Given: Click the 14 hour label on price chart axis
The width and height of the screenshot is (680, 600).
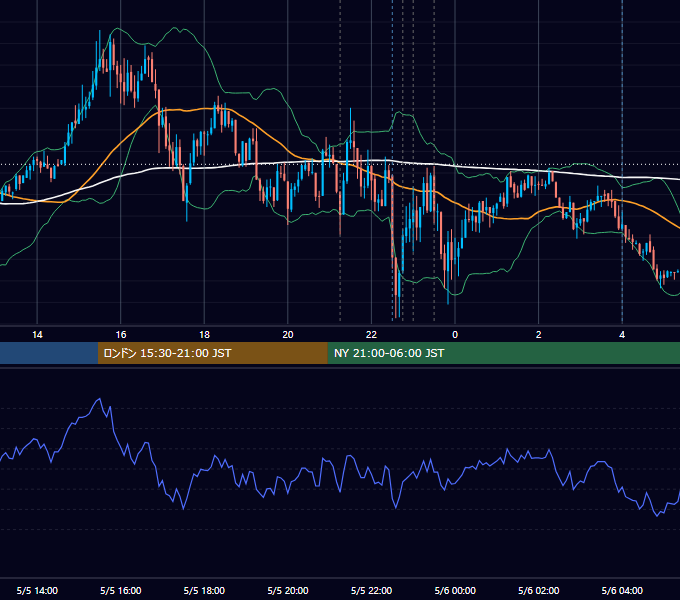Looking at the screenshot, I should pos(37,335).
